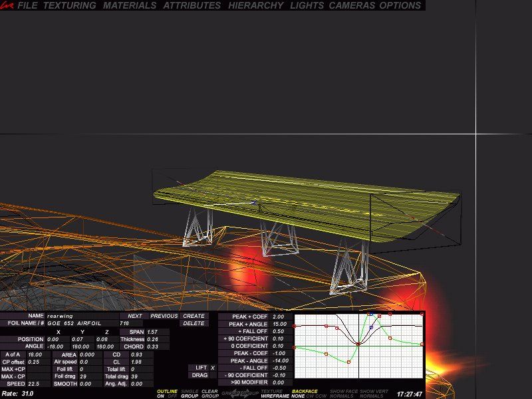The height and width of the screenshot is (399, 532).
Task: Edit POSITION Z value 0.08
Action: [106, 339]
